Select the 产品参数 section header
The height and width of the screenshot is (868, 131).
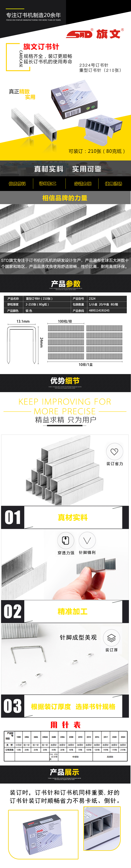pyautogui.click(x=65, y=284)
